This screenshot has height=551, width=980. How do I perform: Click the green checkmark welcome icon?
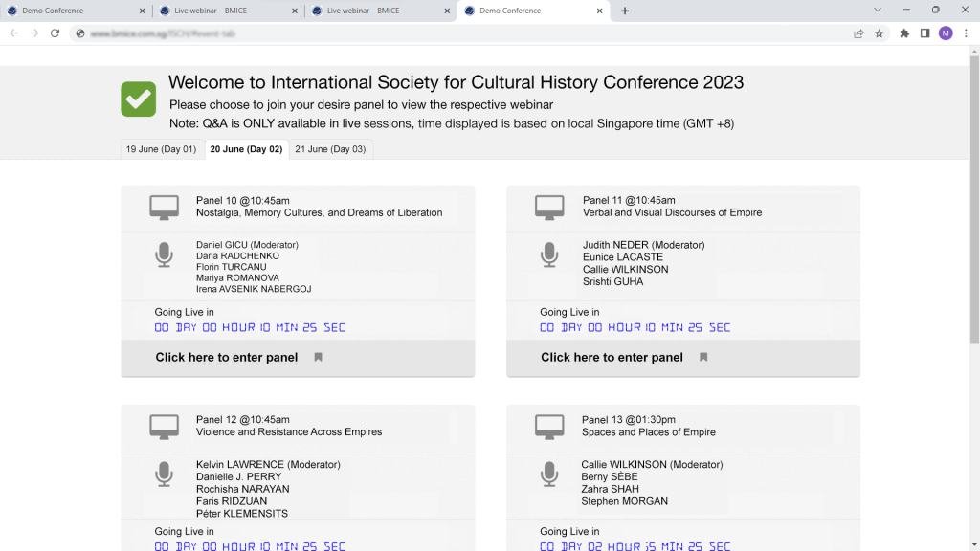(x=138, y=99)
